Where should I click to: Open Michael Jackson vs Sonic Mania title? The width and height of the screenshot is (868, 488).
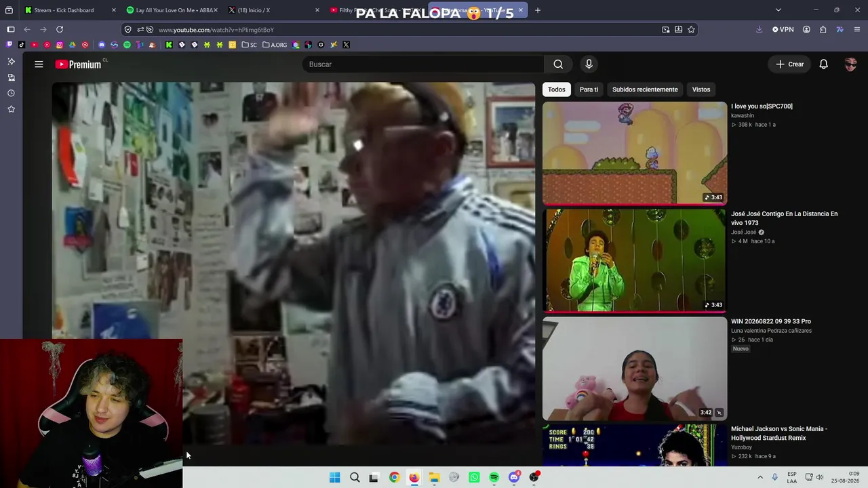pos(779,433)
